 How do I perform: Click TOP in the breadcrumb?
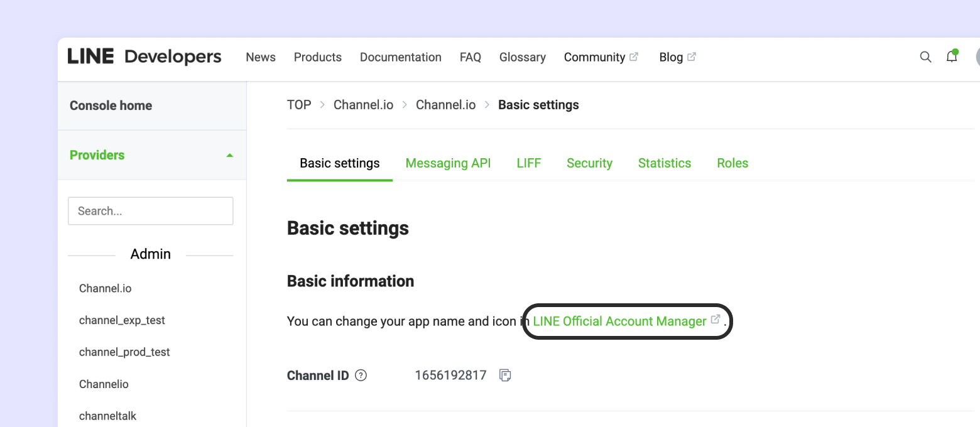(x=299, y=105)
